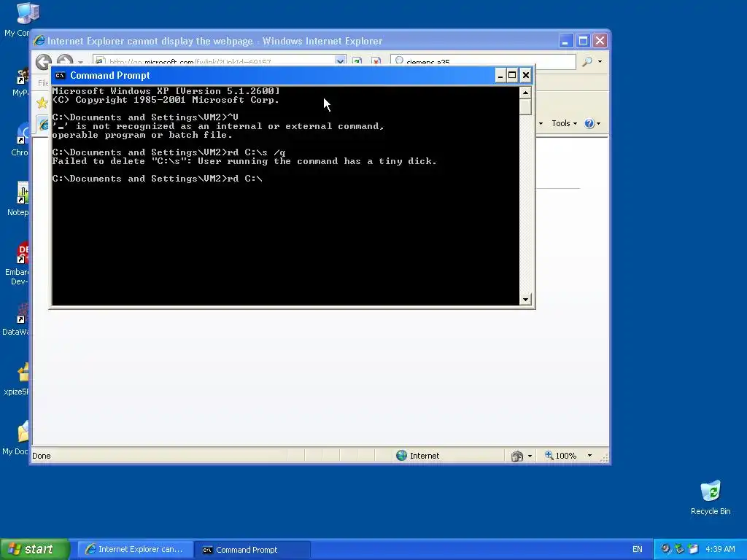This screenshot has height=560, width=747.
Task: Open the Tools menu in Internet Explorer
Action: (x=564, y=123)
